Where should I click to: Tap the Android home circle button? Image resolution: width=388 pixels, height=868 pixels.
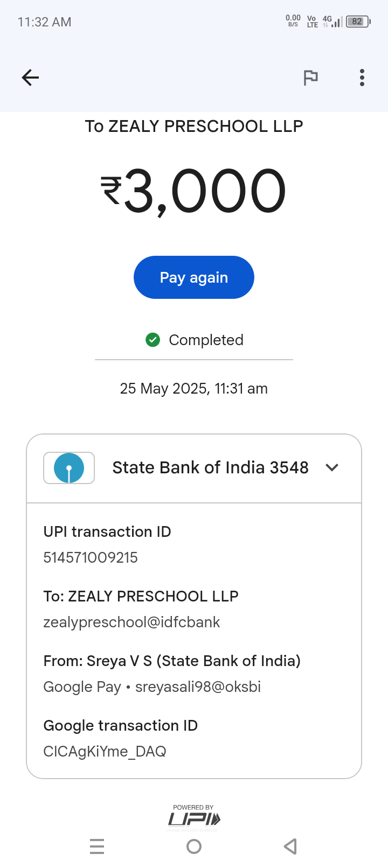click(x=194, y=846)
